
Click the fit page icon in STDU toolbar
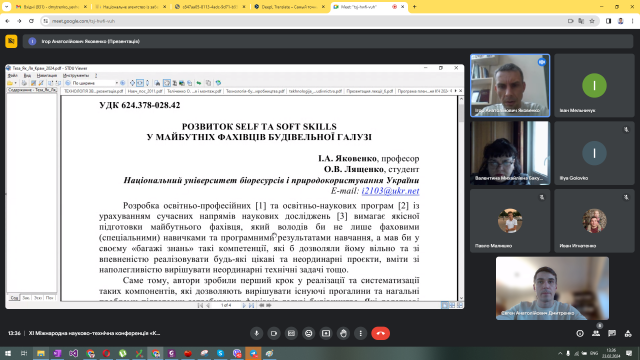tap(132, 83)
